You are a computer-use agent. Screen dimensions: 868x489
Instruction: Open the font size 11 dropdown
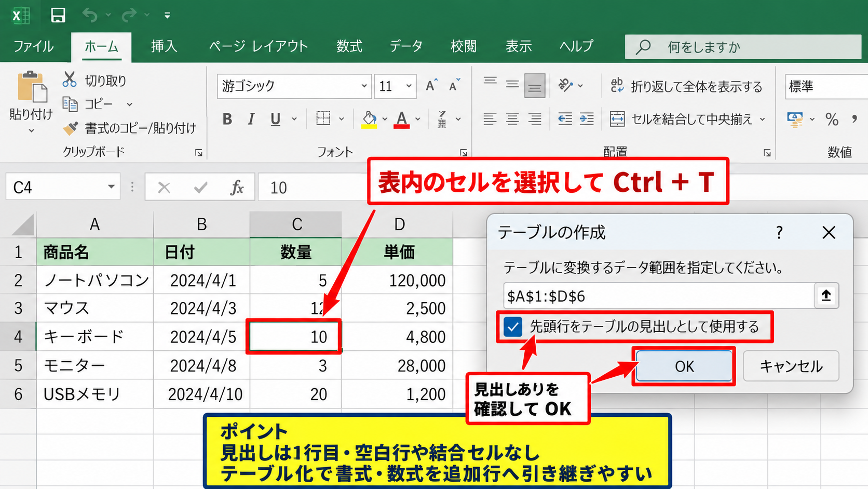point(409,86)
